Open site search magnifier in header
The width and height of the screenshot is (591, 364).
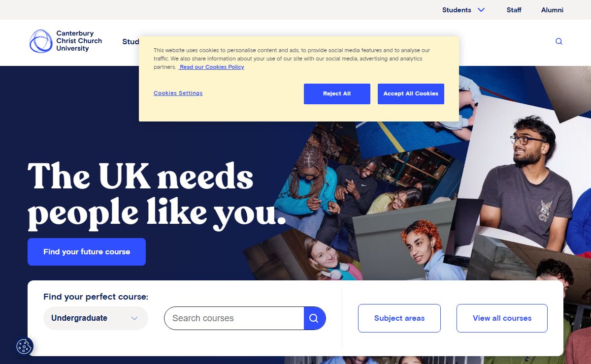click(559, 41)
